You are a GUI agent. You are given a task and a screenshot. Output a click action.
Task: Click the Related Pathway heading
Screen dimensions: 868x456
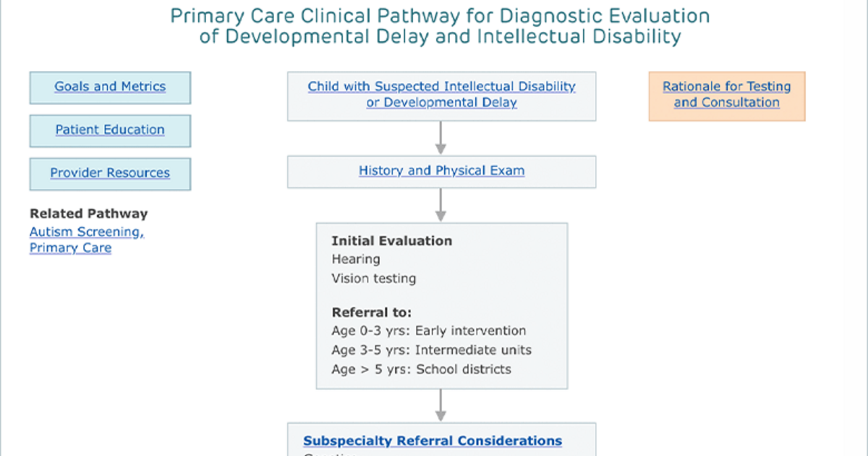(x=89, y=214)
